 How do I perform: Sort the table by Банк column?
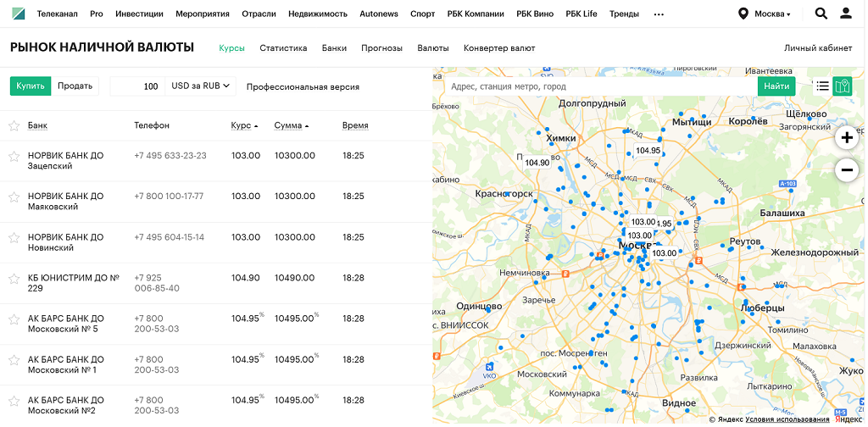pyautogui.click(x=37, y=125)
